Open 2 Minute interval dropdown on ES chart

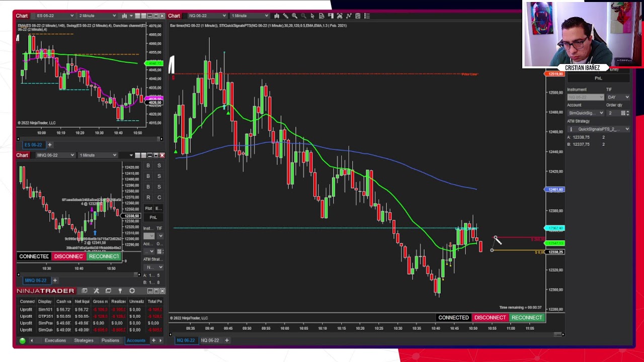tap(97, 16)
